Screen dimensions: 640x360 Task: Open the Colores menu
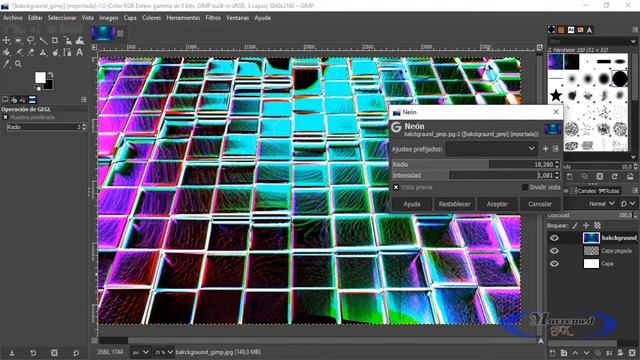click(x=151, y=18)
